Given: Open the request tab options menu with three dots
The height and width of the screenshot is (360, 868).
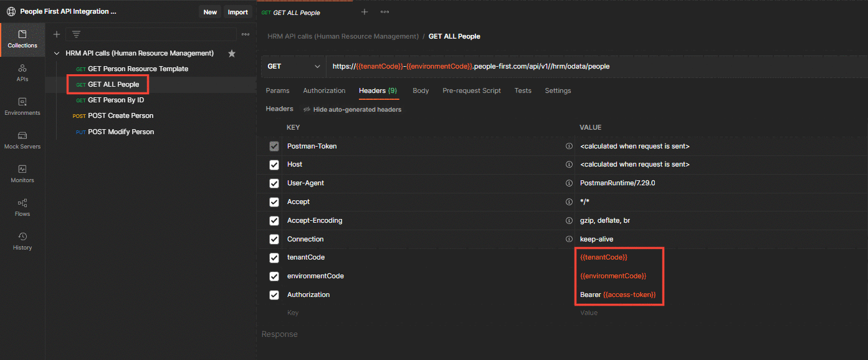Looking at the screenshot, I should point(384,12).
